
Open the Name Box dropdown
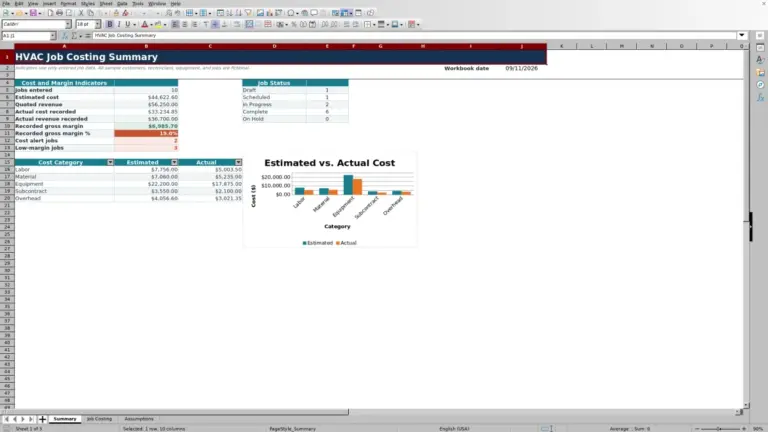tap(53, 36)
